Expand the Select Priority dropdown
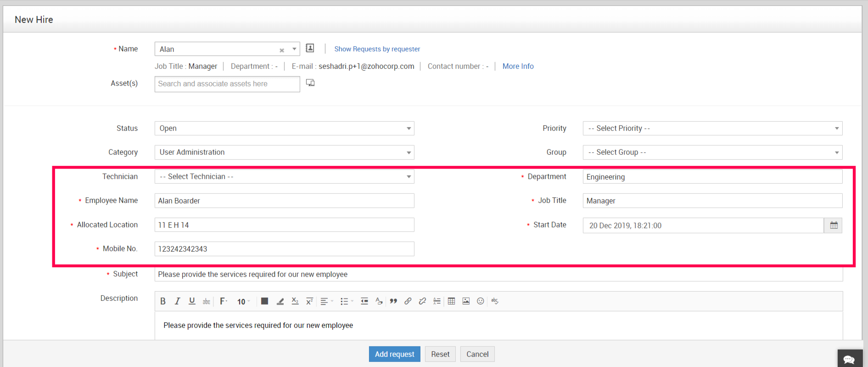The height and width of the screenshot is (367, 868). coord(712,129)
